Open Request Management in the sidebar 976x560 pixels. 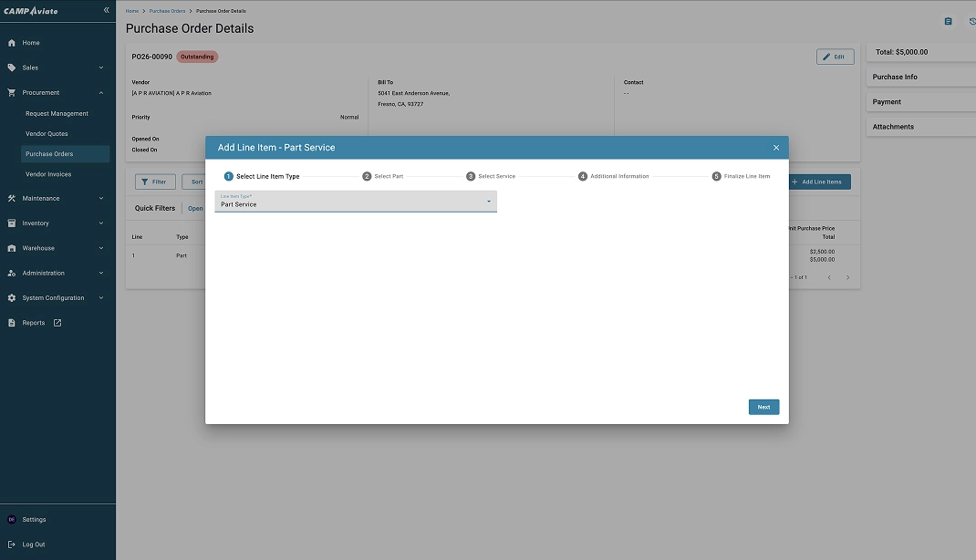(57, 114)
